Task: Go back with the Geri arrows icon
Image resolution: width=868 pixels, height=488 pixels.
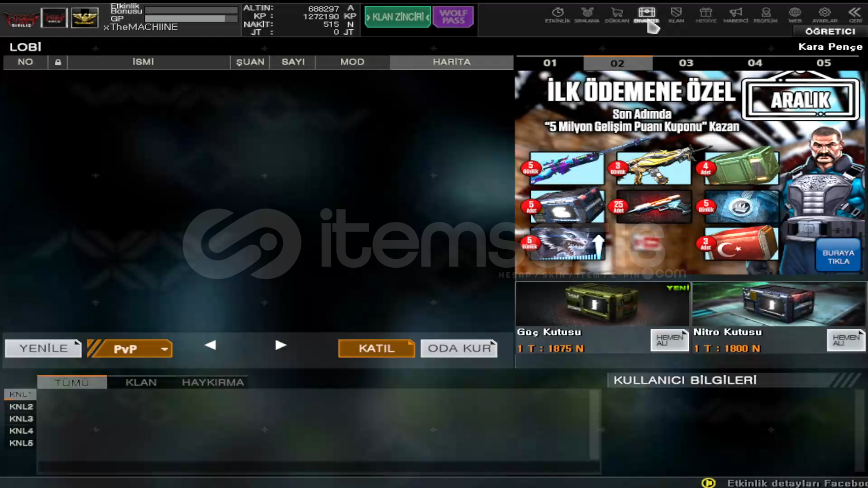Action: tap(855, 14)
